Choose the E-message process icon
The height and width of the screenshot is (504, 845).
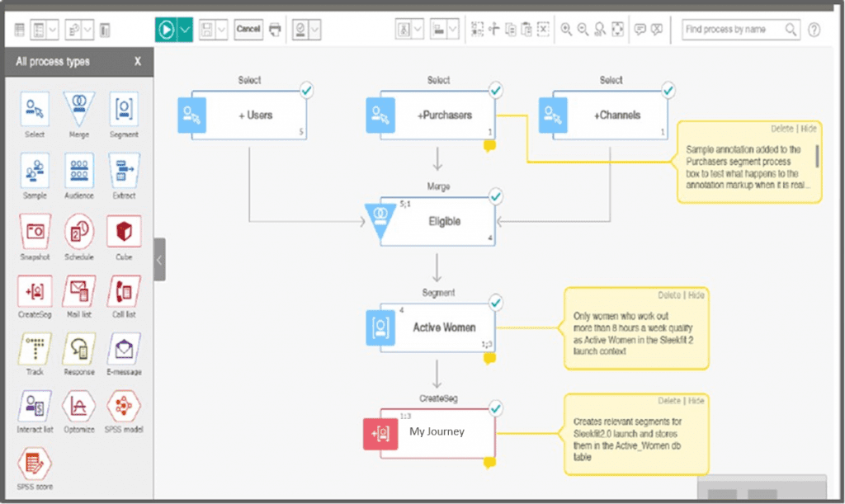pyautogui.click(x=124, y=349)
